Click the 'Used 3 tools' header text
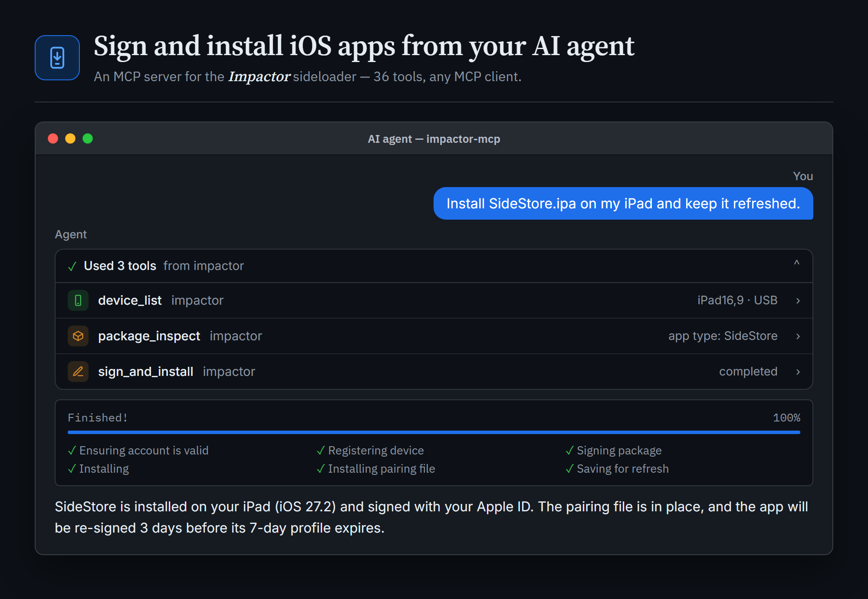The width and height of the screenshot is (868, 599). tap(120, 266)
